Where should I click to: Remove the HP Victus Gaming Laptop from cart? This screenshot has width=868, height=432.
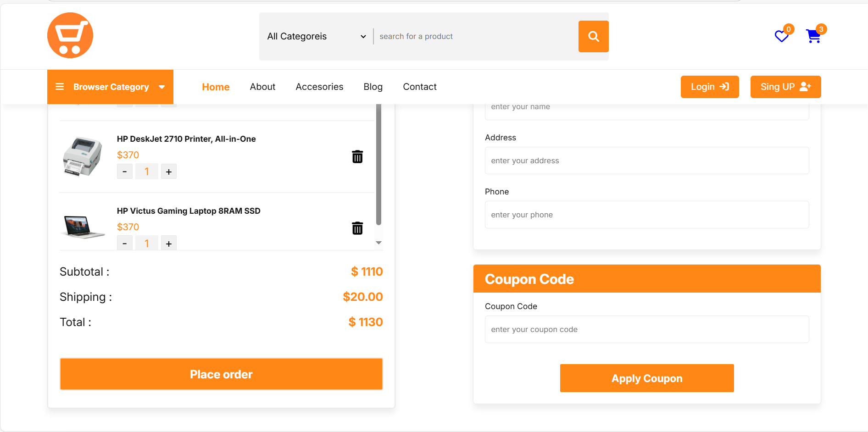tap(357, 228)
